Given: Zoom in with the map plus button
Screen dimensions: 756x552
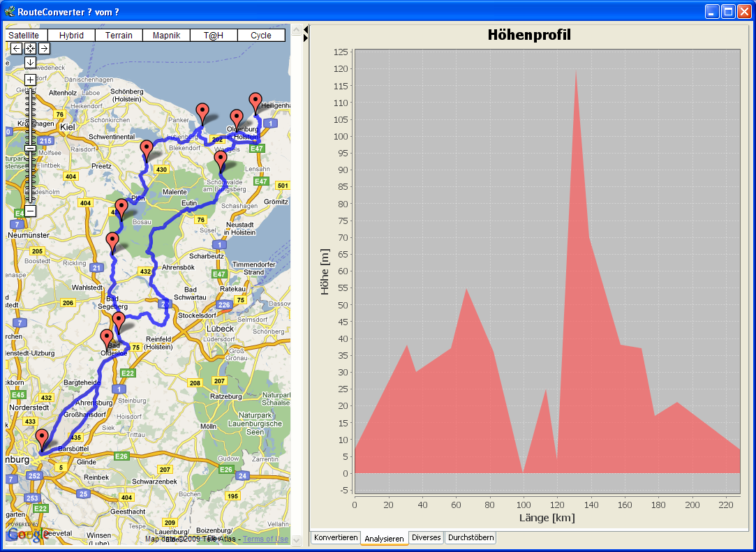Looking at the screenshot, I should 30,80.
